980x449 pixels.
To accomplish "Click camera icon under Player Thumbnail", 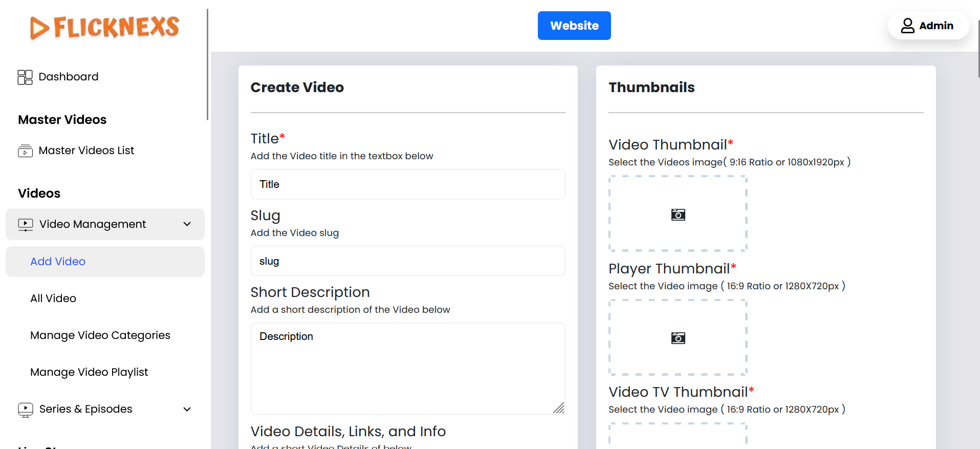I will 678,338.
